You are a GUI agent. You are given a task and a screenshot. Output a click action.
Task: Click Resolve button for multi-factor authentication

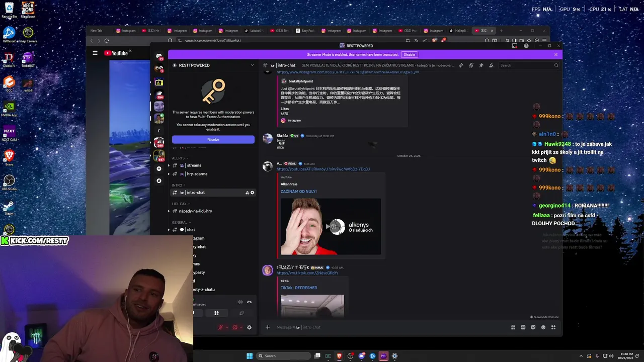(213, 139)
